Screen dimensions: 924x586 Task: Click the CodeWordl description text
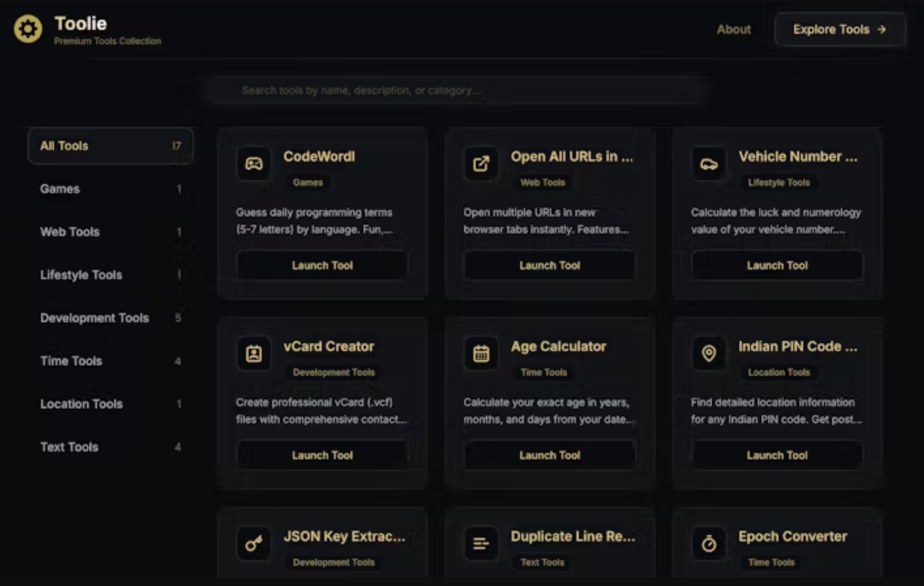pyautogui.click(x=315, y=221)
